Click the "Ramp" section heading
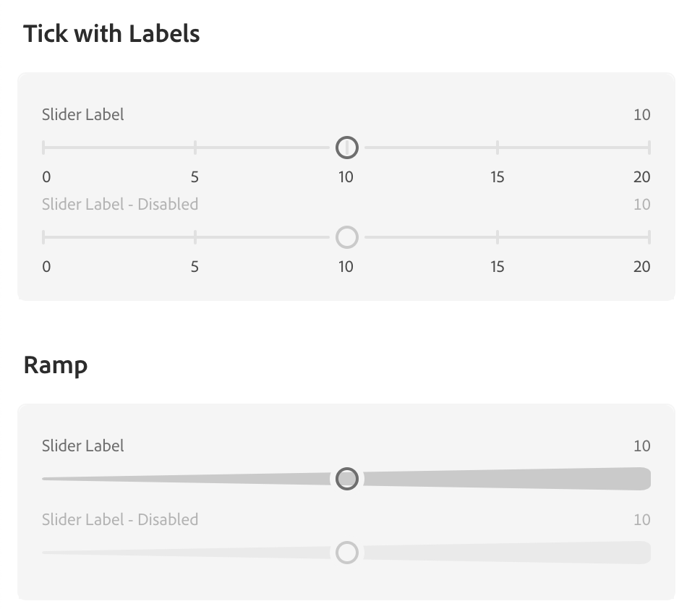Image resolution: width=700 pixels, height=609 pixels. [55, 365]
